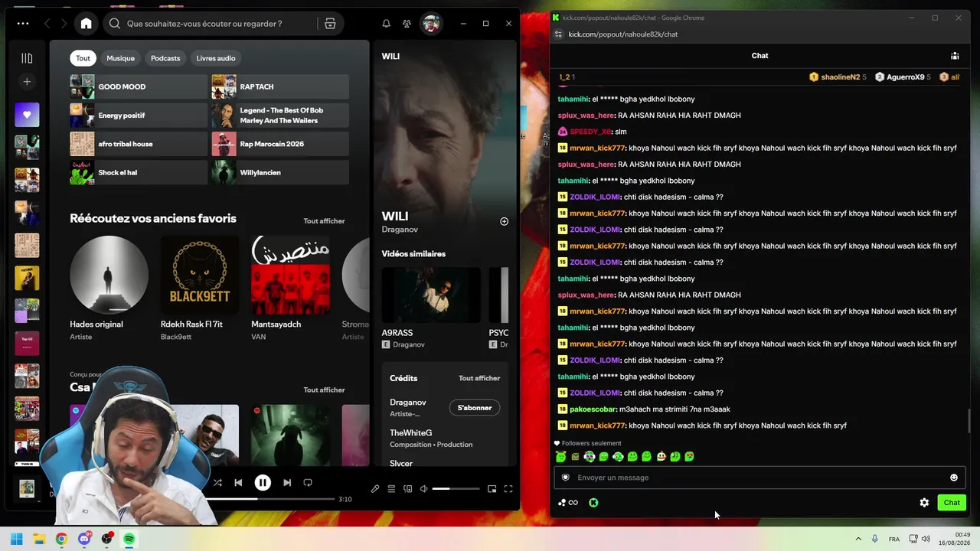The width and height of the screenshot is (980, 551).
Task: Open the Black9ett album cover
Action: (x=200, y=275)
